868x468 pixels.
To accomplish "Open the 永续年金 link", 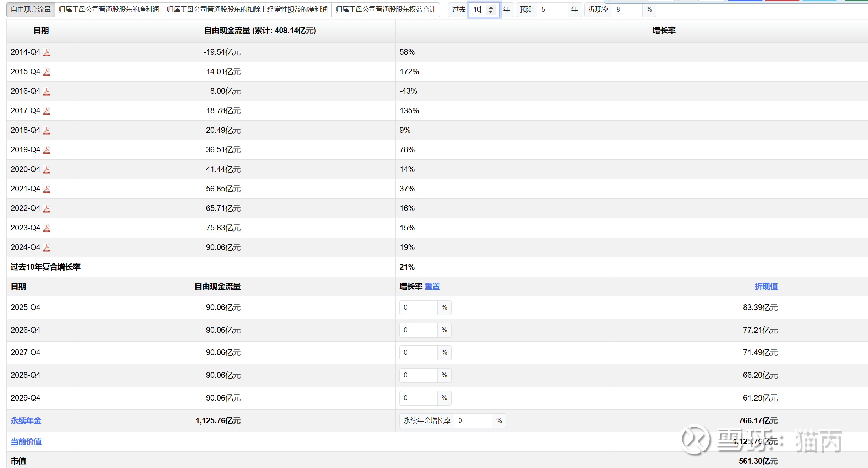I will (26, 421).
